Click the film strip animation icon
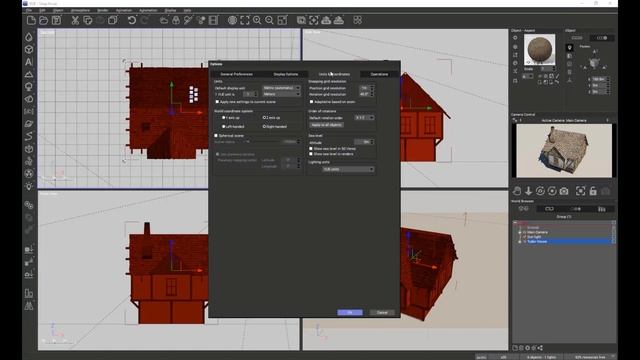The image size is (640, 360). point(213,20)
